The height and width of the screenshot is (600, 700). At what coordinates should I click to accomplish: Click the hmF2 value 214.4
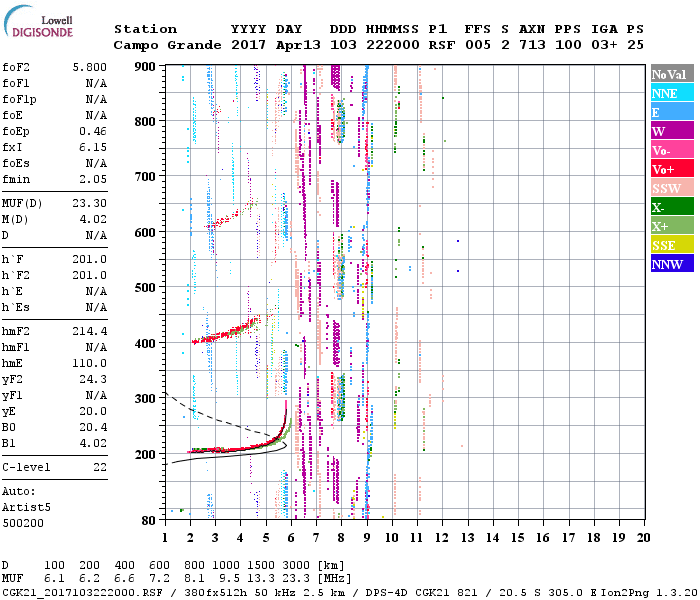(x=91, y=330)
